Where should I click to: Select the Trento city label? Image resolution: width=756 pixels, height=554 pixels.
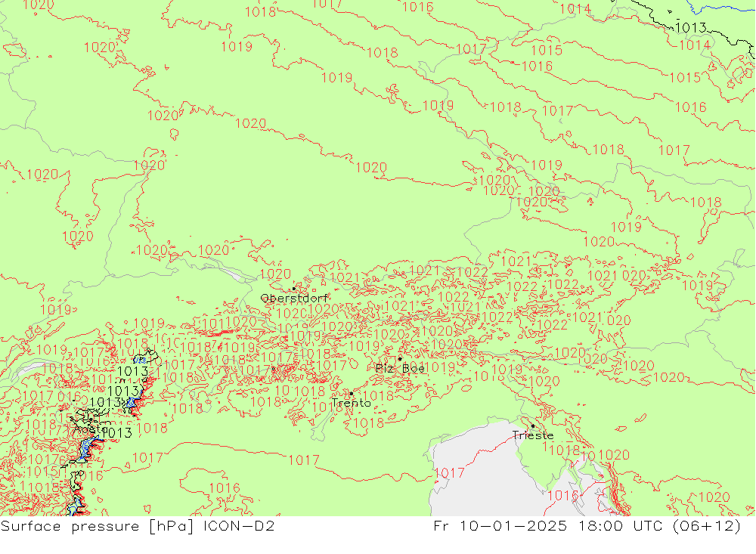click(352, 403)
